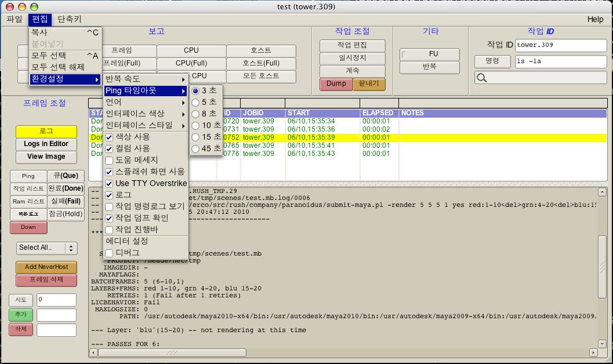Expand the Ping 타임아웃 submenu
This screenshot has width=613, height=364.
146,90
